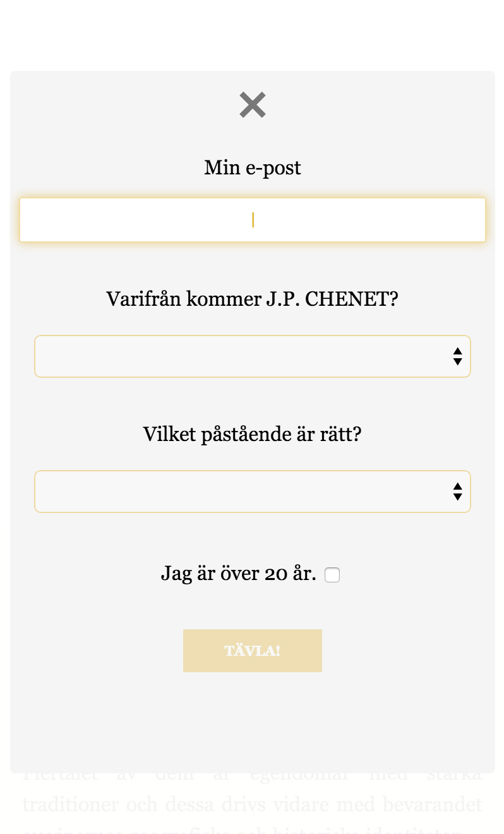Tick the "Jag är över 20 år" checkbox

click(x=332, y=575)
